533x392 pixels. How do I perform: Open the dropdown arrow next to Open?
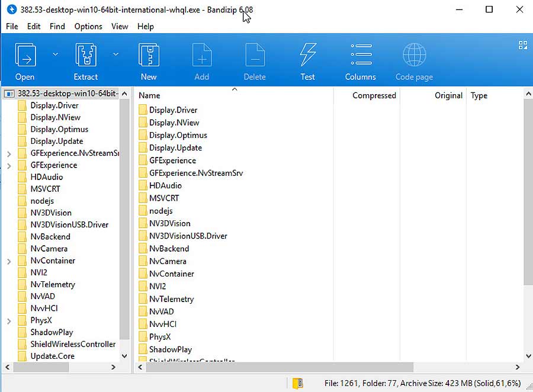click(x=56, y=54)
